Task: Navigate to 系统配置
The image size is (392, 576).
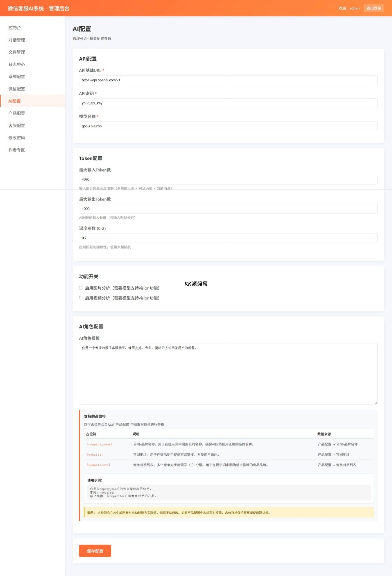Action: coord(17,76)
